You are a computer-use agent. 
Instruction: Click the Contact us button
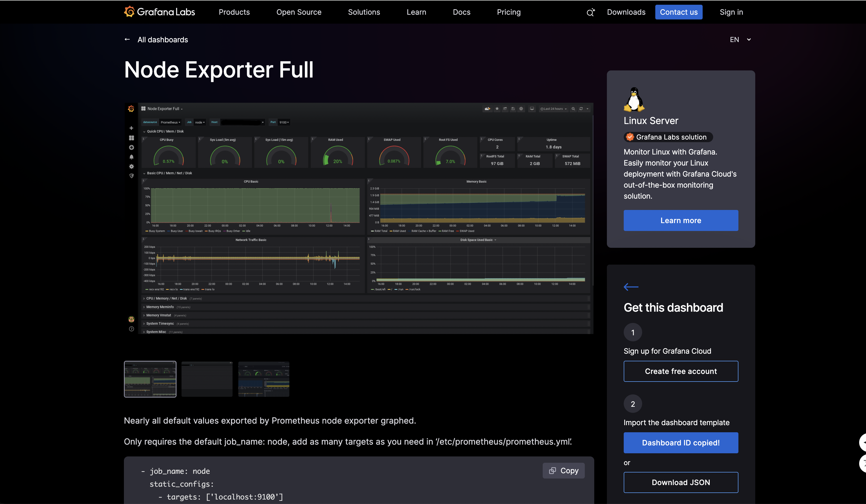pos(678,12)
